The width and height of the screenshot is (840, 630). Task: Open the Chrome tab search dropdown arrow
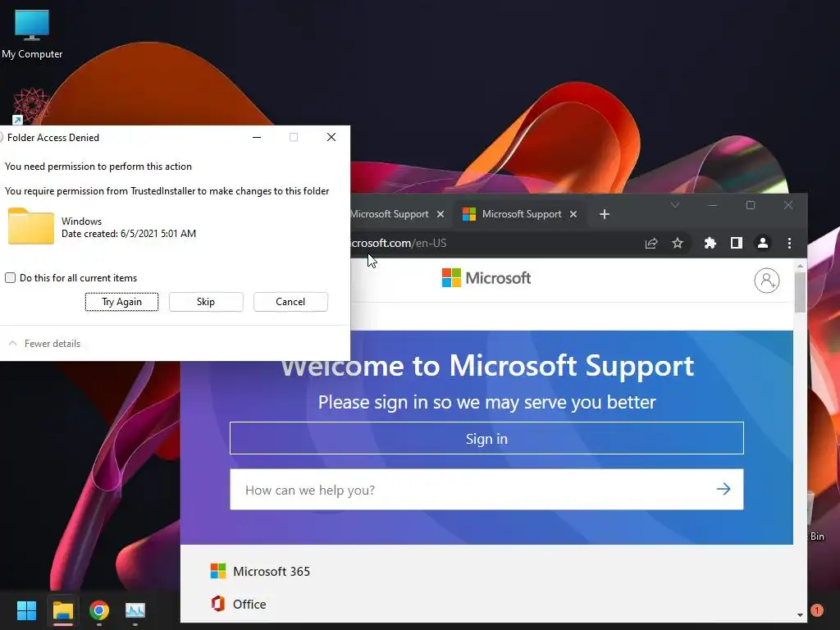[675, 205]
